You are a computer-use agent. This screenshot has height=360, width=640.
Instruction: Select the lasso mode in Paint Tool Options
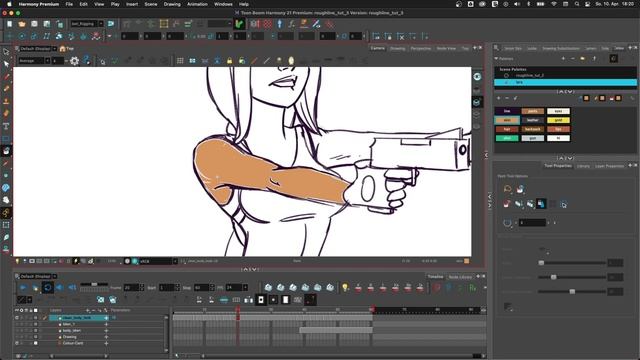point(507,189)
